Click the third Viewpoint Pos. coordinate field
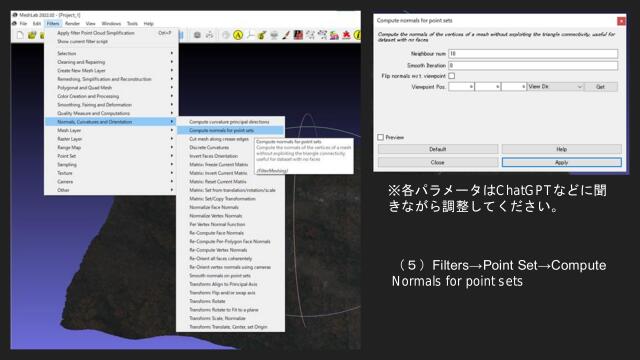The height and width of the screenshot is (360, 640). (513, 87)
